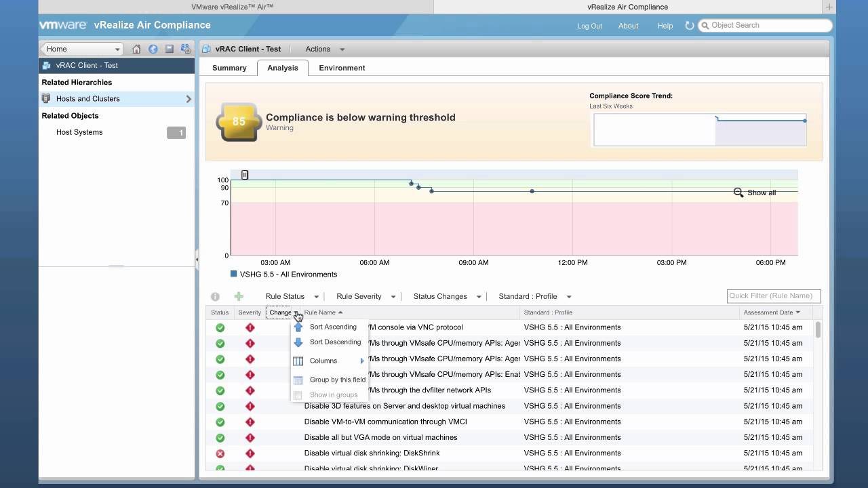
Task: Click the compliance score 85 badge
Action: [239, 122]
